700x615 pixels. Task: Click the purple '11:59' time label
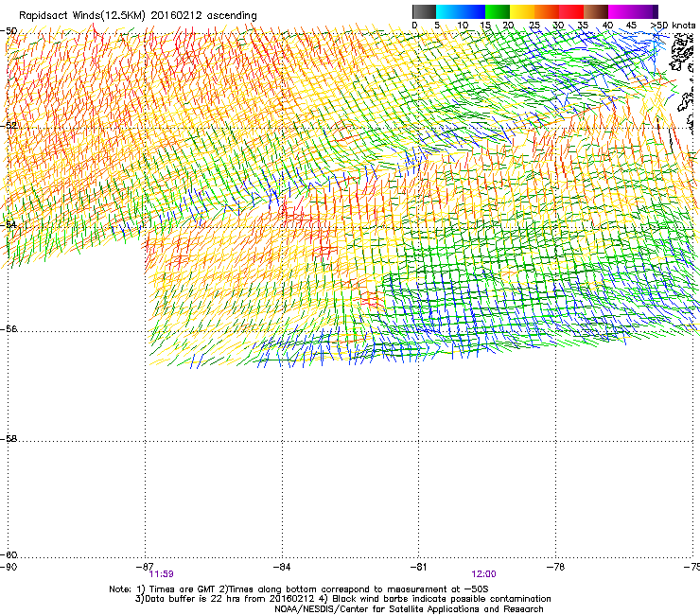click(x=162, y=574)
